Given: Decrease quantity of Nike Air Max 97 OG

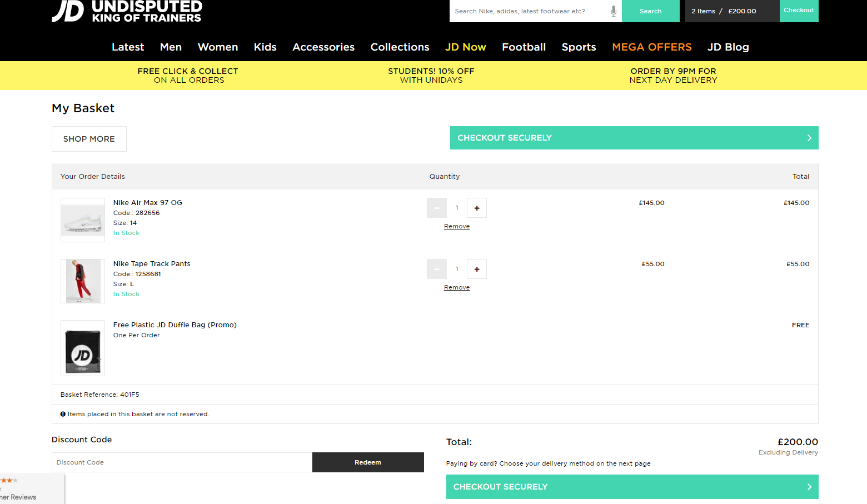Looking at the screenshot, I should (x=437, y=208).
